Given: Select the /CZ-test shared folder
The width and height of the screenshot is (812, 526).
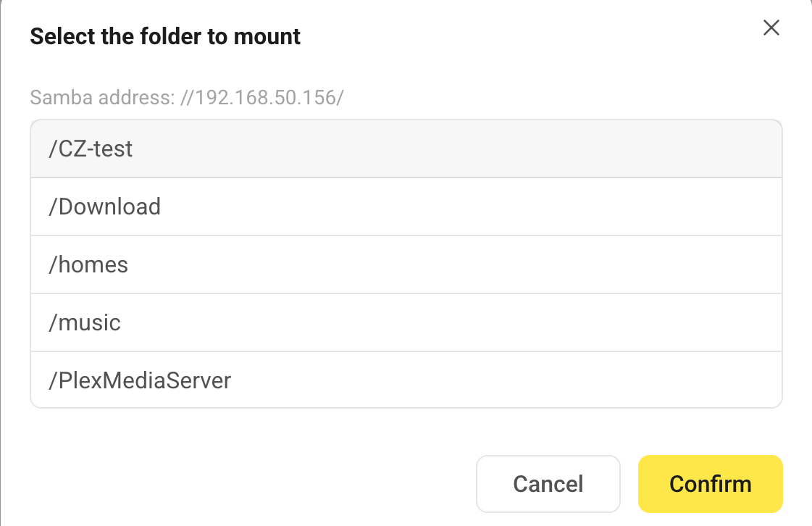Looking at the screenshot, I should tap(406, 149).
